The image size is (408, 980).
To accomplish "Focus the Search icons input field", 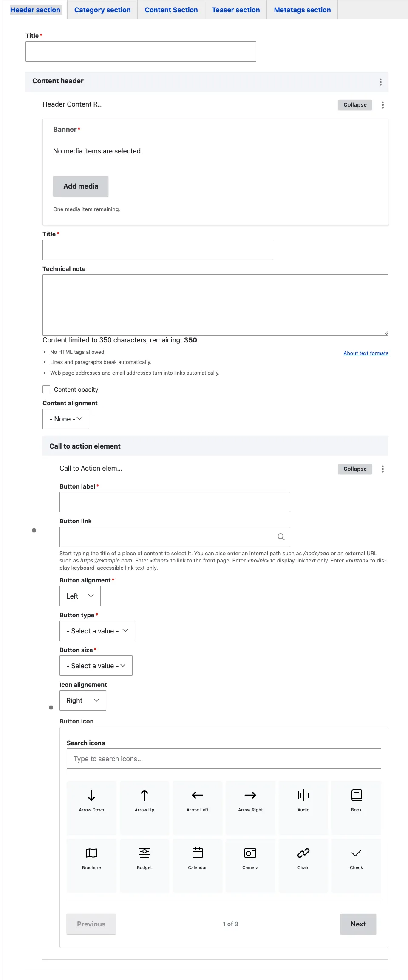I will (224, 759).
